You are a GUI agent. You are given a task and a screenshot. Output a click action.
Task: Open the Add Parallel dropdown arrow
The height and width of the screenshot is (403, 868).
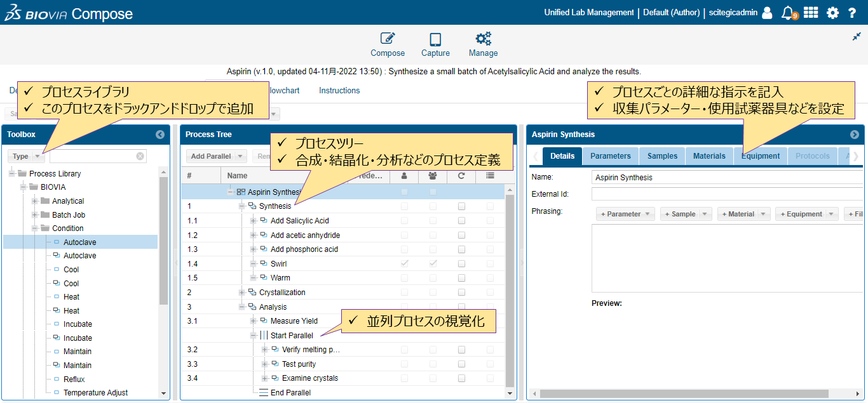[241, 156]
